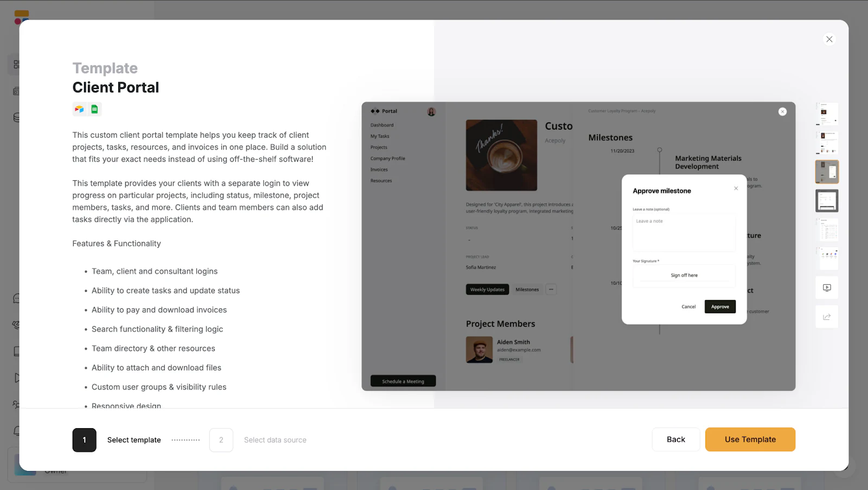Click the 'Client Portal' title
This screenshot has width=868, height=490.
pyautogui.click(x=116, y=87)
